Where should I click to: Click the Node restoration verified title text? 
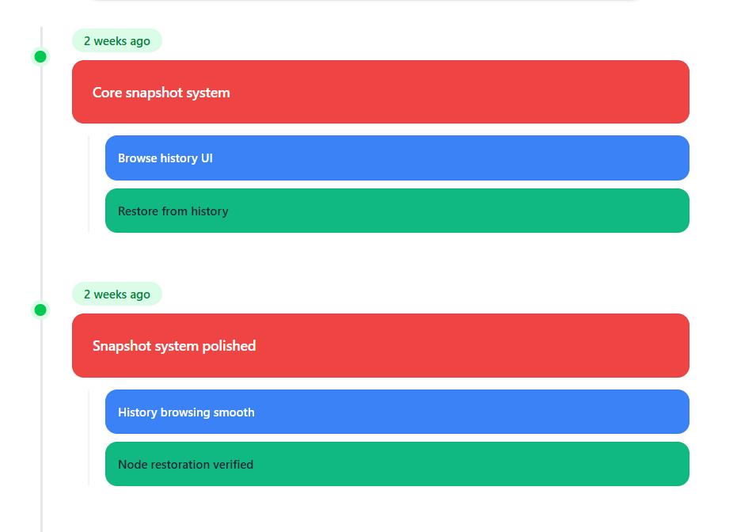click(x=186, y=464)
